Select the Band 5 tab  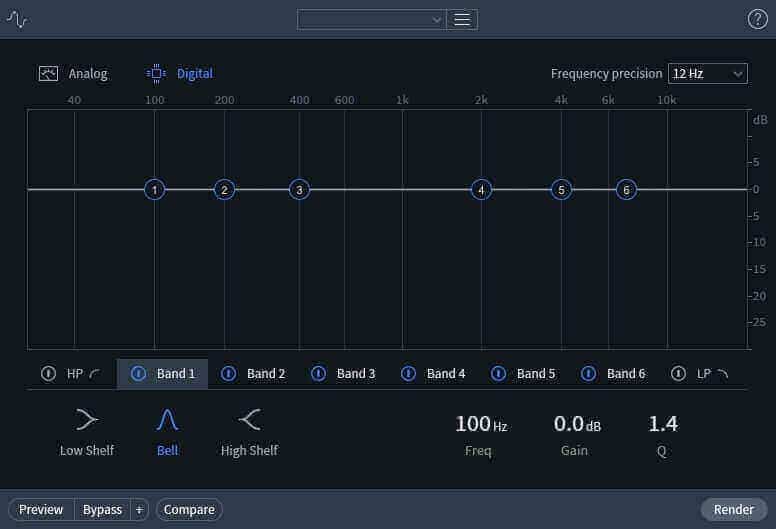tap(523, 374)
